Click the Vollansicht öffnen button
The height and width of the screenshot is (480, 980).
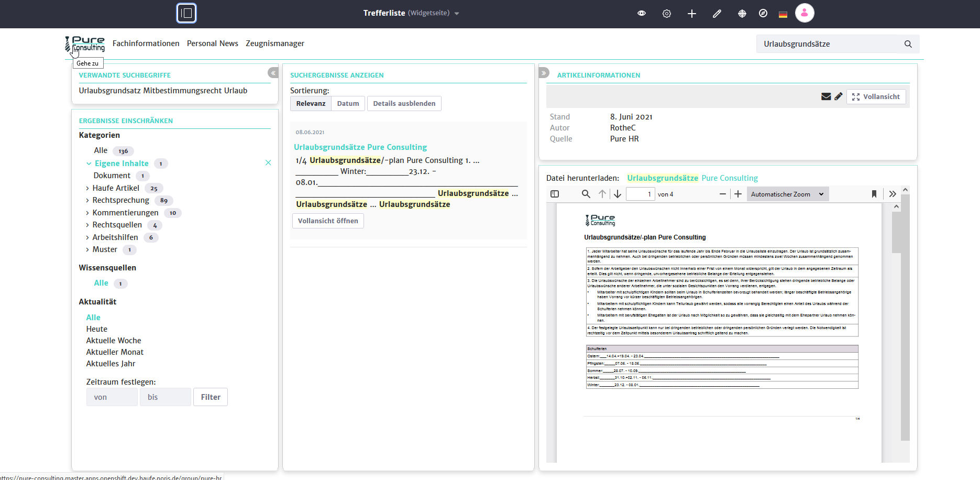tap(328, 221)
